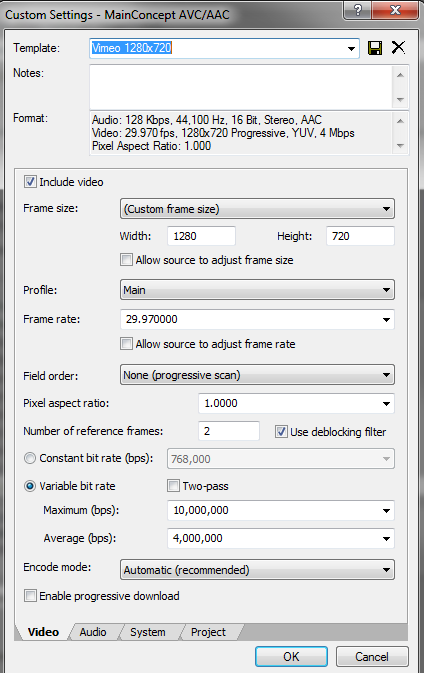Image resolution: width=424 pixels, height=673 pixels.
Task: Click the Format box scroll down arrow
Action: click(400, 146)
